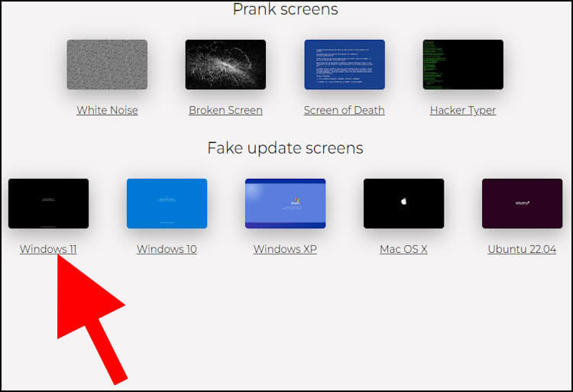Click the Windows XP link

point(285,249)
